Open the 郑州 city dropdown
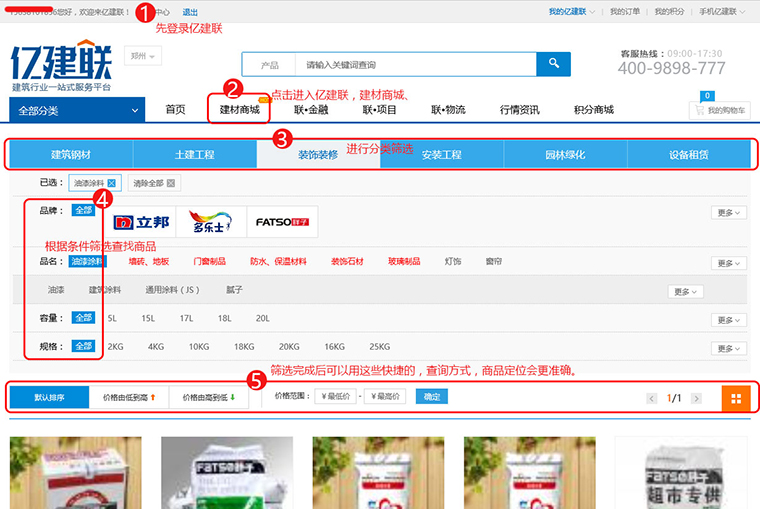Image resolution: width=760 pixels, height=509 pixels. [x=143, y=56]
